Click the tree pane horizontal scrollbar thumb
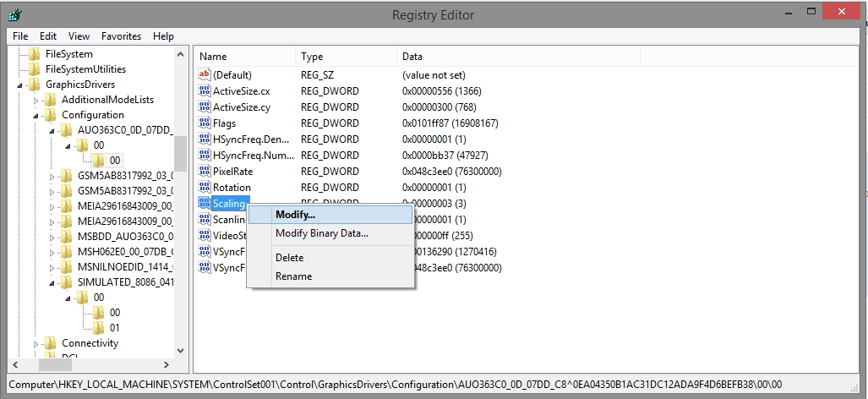Viewport: 868px width, 399px height. tap(55, 364)
